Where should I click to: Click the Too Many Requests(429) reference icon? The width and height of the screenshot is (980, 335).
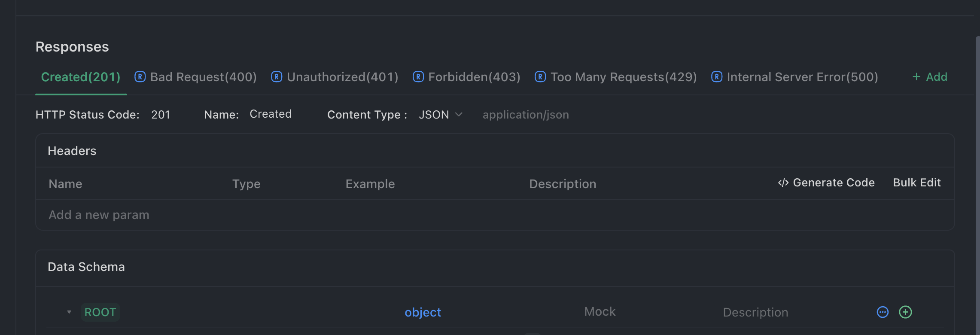pos(540,77)
